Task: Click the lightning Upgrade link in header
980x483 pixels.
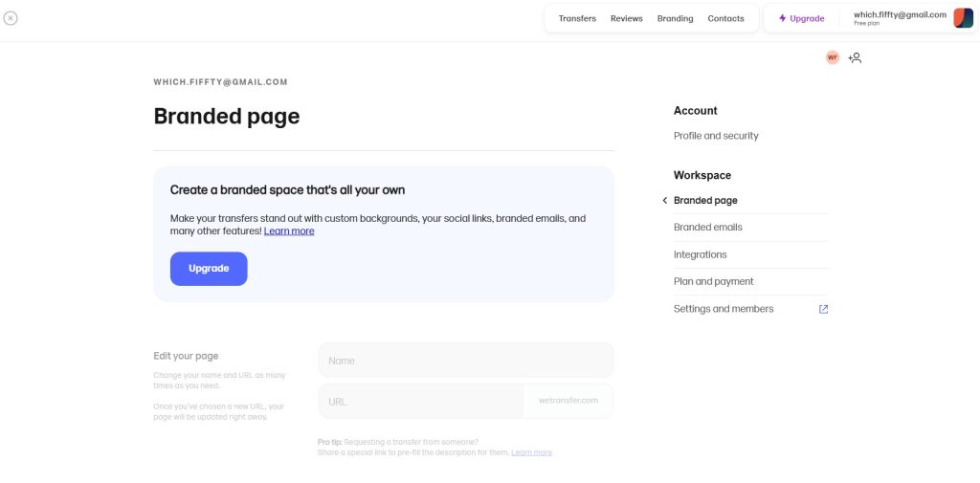Action: (801, 19)
